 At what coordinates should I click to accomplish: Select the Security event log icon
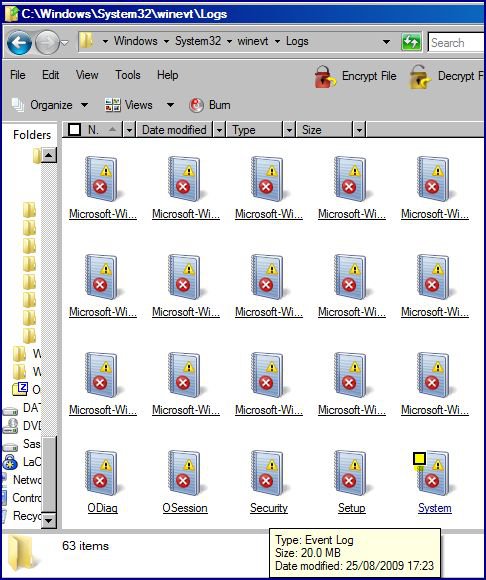267,473
